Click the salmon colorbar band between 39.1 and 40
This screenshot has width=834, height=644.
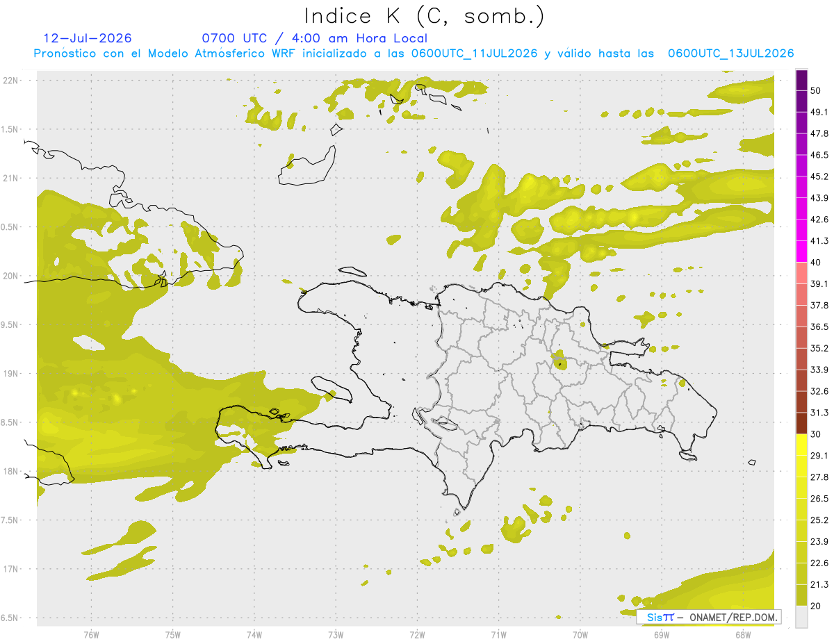click(x=801, y=273)
